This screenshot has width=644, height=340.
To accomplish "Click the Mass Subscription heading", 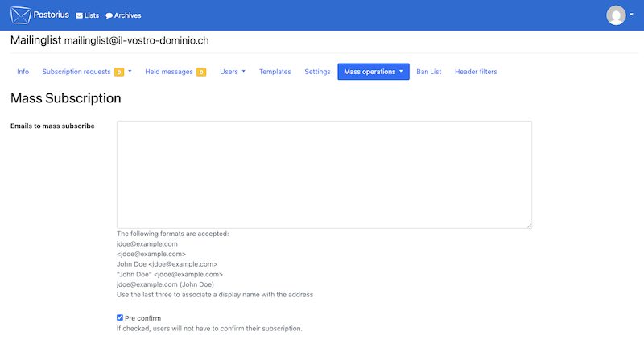I will (66, 98).
